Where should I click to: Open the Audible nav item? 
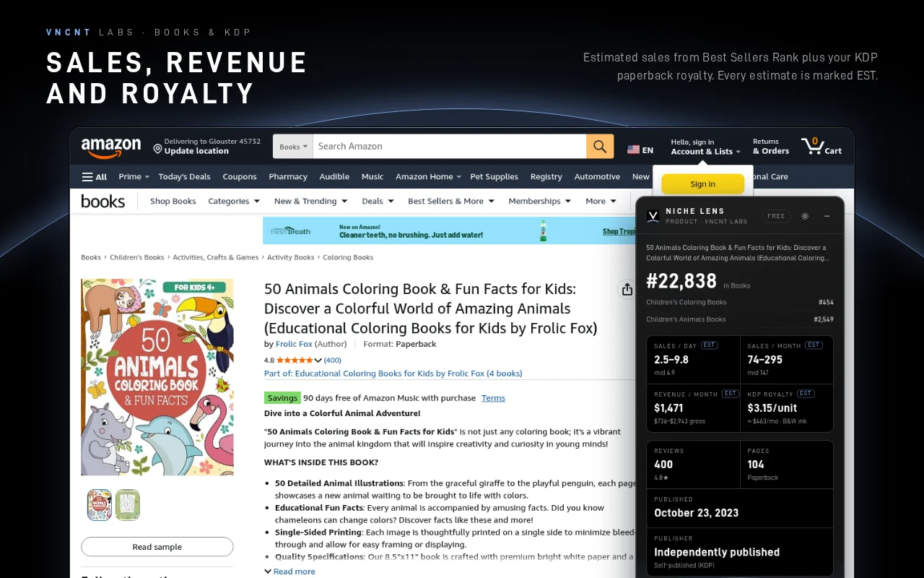coord(334,177)
